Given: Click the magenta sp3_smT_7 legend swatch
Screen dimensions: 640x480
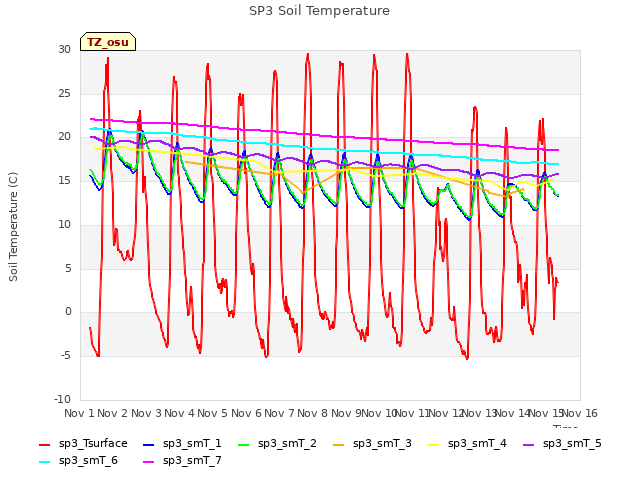Looking at the screenshot, I should pyautogui.click(x=149, y=462).
